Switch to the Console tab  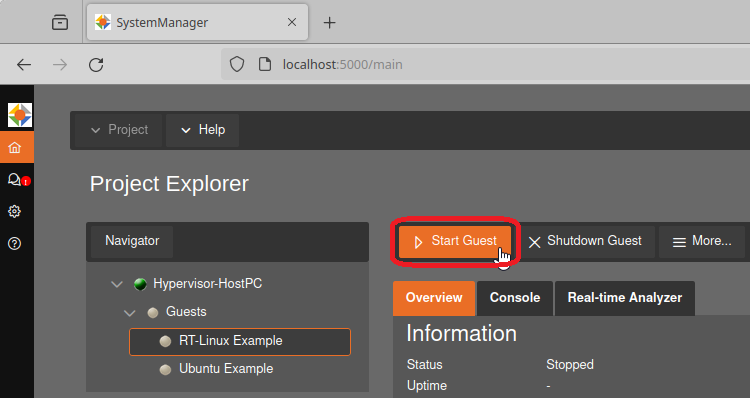pyautogui.click(x=515, y=298)
